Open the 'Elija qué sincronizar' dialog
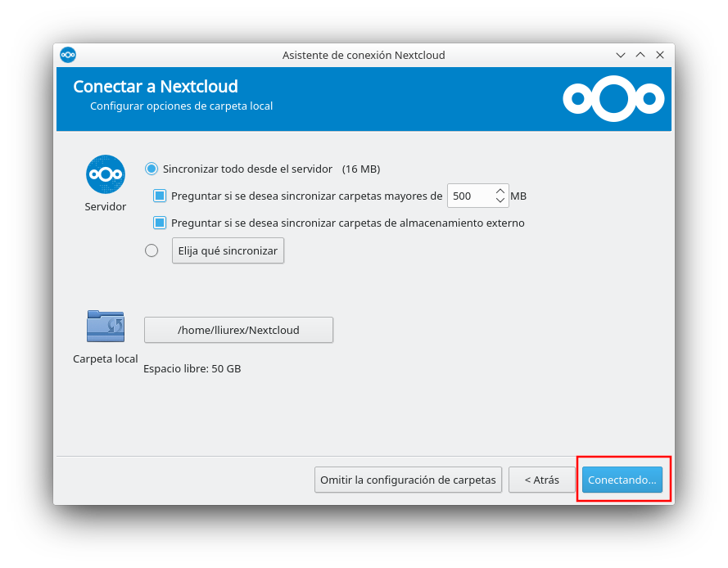Viewport: 728px width, 568px height. click(228, 250)
